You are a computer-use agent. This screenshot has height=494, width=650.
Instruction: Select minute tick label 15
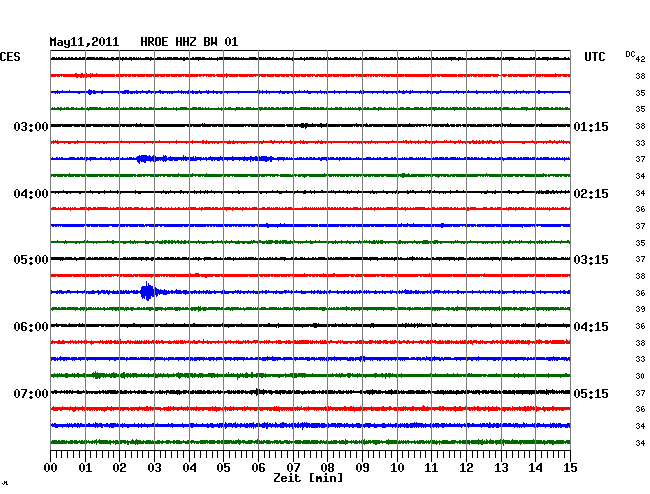pyautogui.click(x=570, y=467)
